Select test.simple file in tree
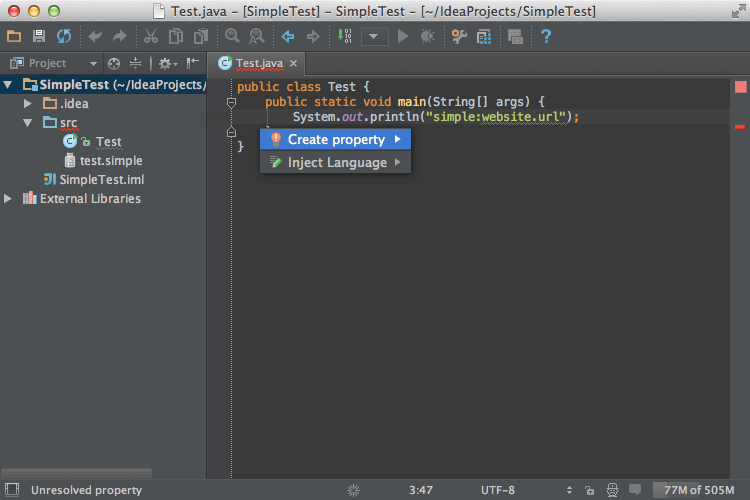750x500 pixels. tap(103, 161)
